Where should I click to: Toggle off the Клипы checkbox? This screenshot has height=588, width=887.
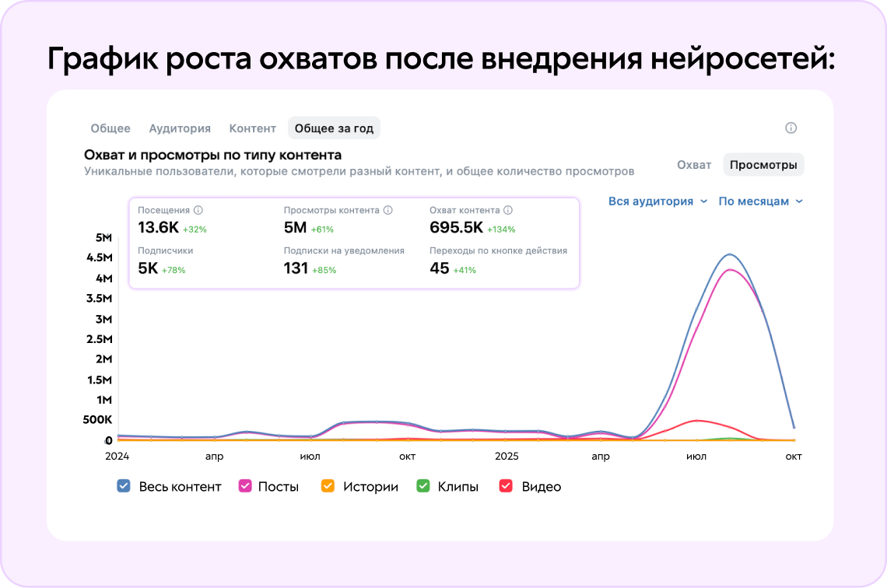(x=422, y=486)
